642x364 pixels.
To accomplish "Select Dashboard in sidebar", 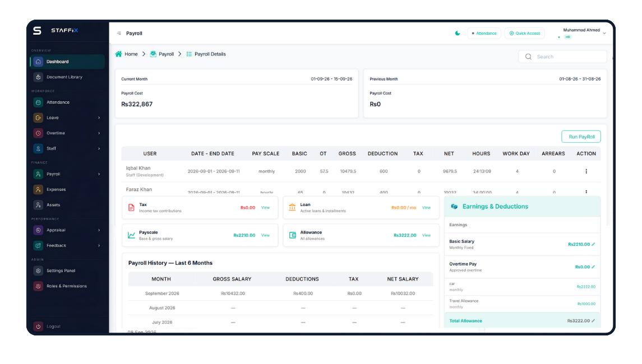I will coord(67,62).
